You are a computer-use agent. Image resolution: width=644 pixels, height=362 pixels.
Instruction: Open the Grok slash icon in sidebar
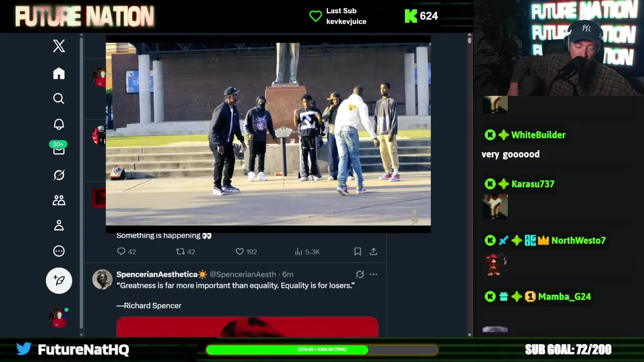pyautogui.click(x=59, y=175)
